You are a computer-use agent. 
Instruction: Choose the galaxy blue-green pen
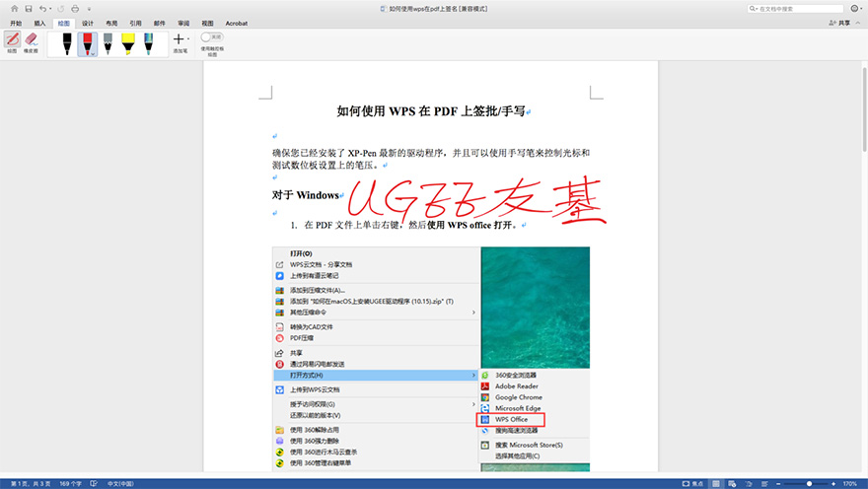[148, 43]
